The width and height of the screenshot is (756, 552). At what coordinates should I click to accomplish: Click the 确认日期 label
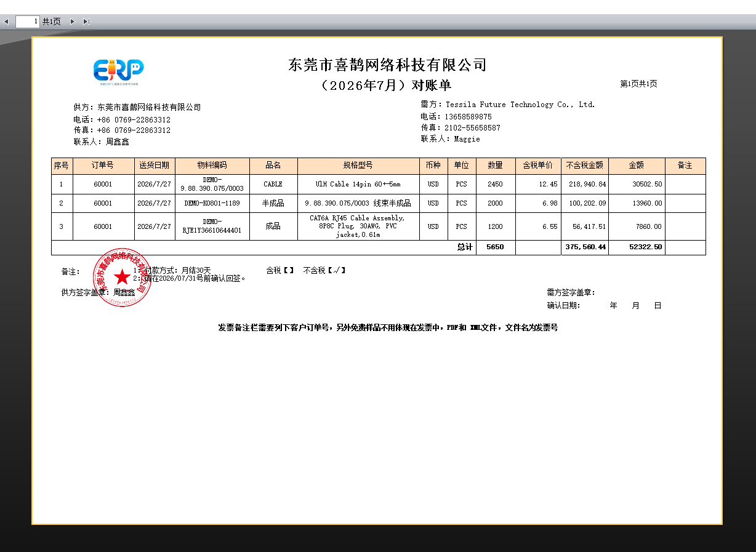coord(563,305)
